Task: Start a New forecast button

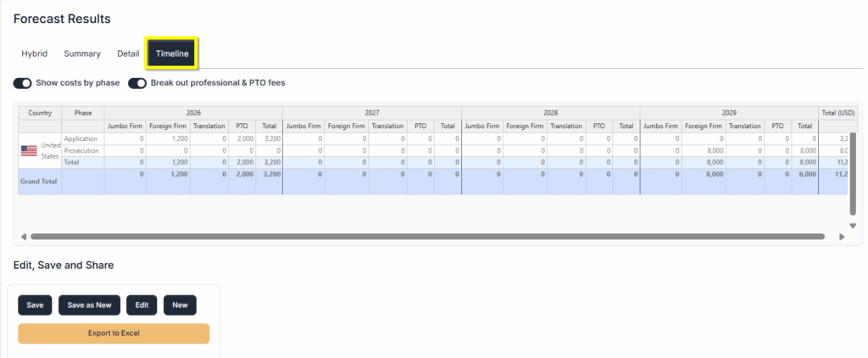Action: pyautogui.click(x=180, y=305)
